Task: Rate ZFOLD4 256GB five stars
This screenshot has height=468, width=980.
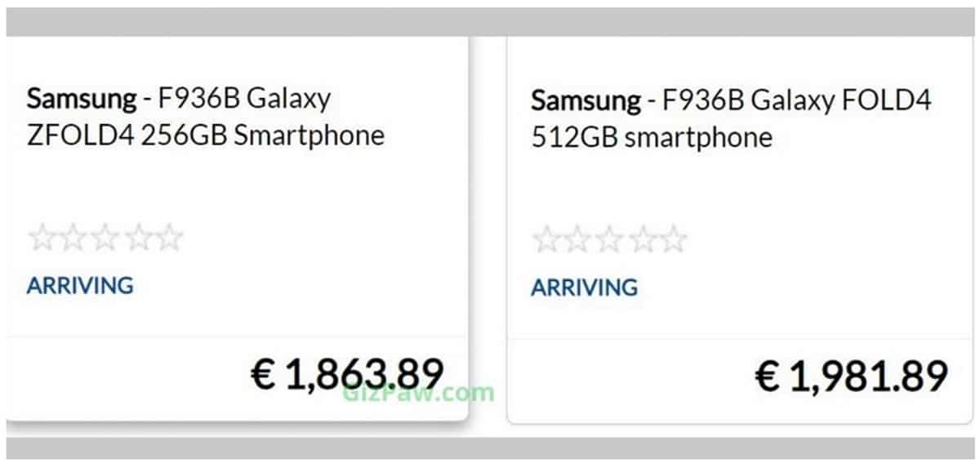Action: click(168, 238)
